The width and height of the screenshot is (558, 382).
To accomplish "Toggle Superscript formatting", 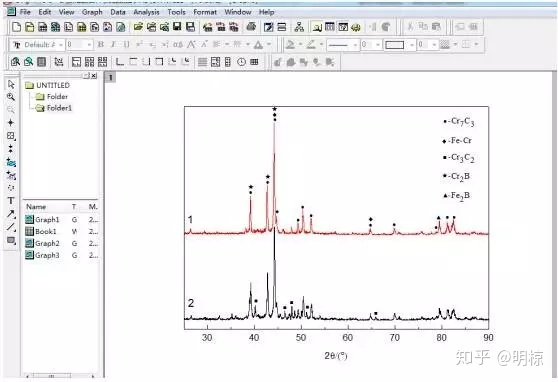I will click(139, 45).
